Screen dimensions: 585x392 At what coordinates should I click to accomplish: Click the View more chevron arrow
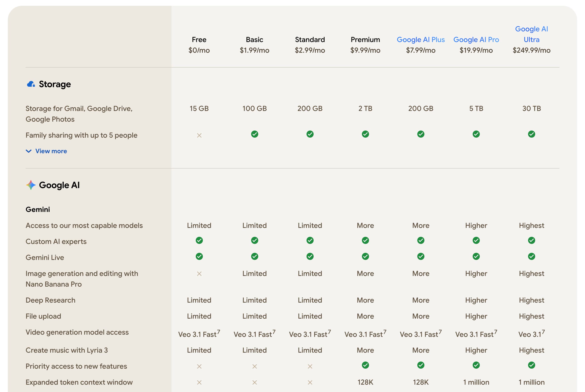[29, 151]
